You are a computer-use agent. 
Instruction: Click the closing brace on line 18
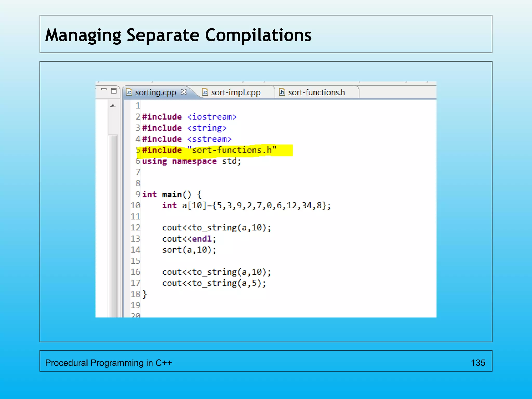[x=145, y=294]
